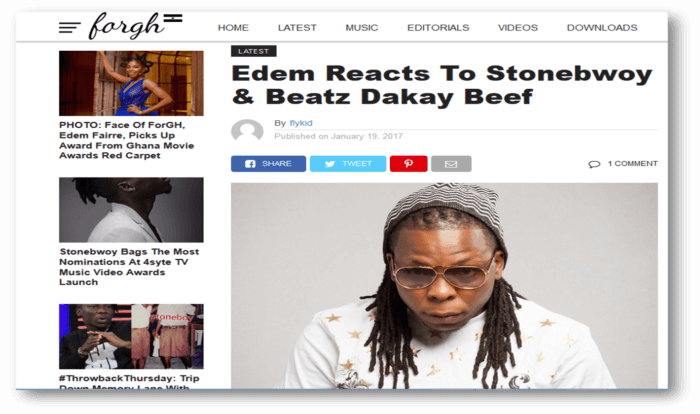Email the article using envelope button
Viewport: 700px width, 414px height.
[451, 164]
